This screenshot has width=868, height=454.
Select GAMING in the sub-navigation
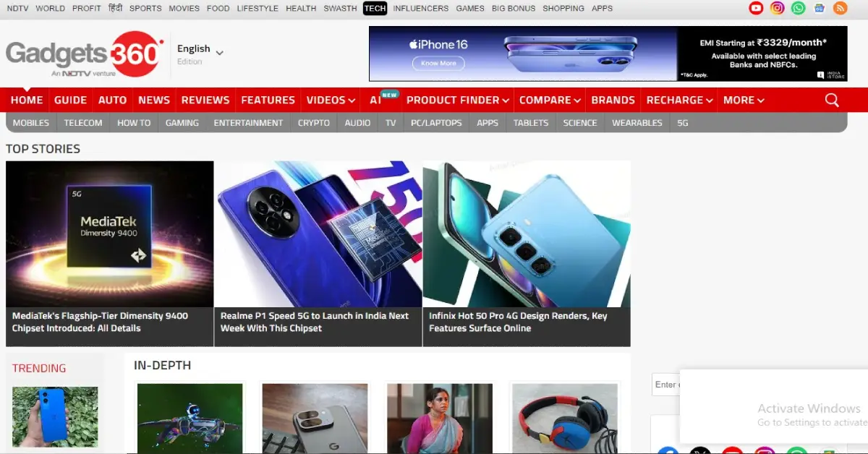click(182, 123)
